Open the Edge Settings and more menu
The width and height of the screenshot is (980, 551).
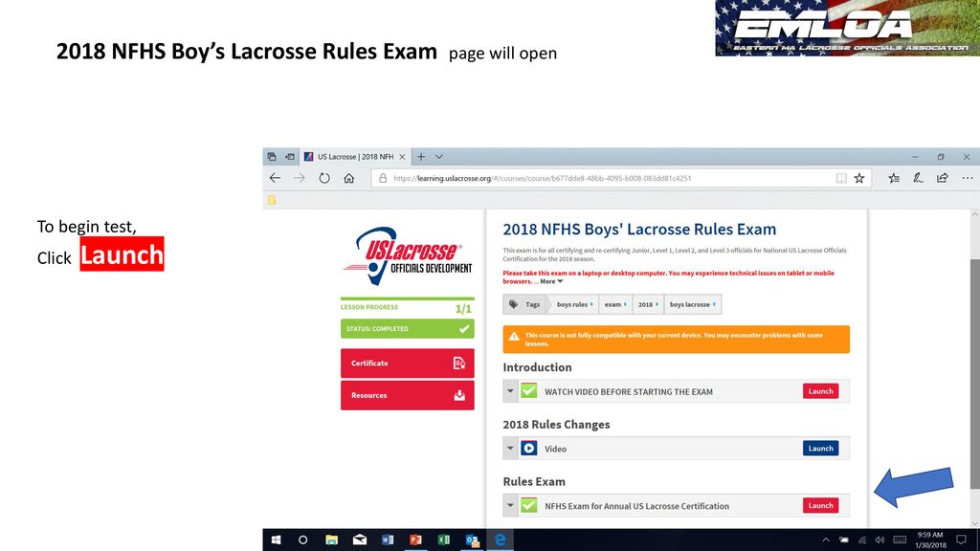click(x=968, y=178)
